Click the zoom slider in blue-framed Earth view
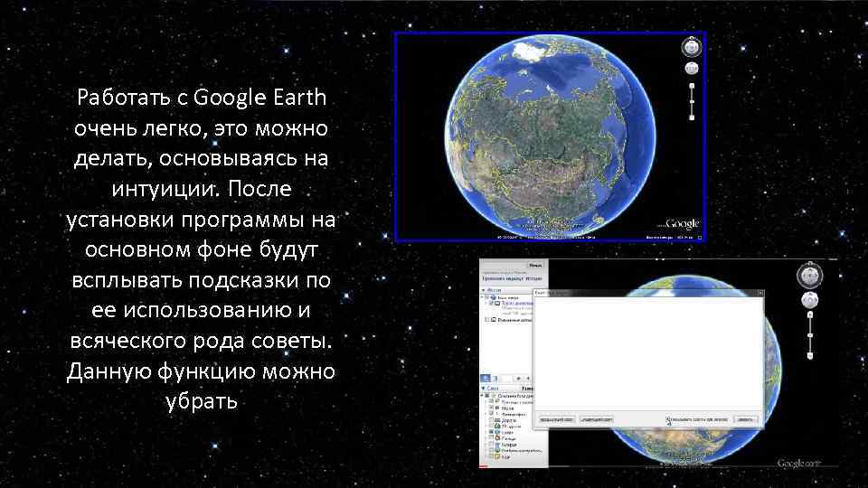The image size is (868, 488). (692, 102)
